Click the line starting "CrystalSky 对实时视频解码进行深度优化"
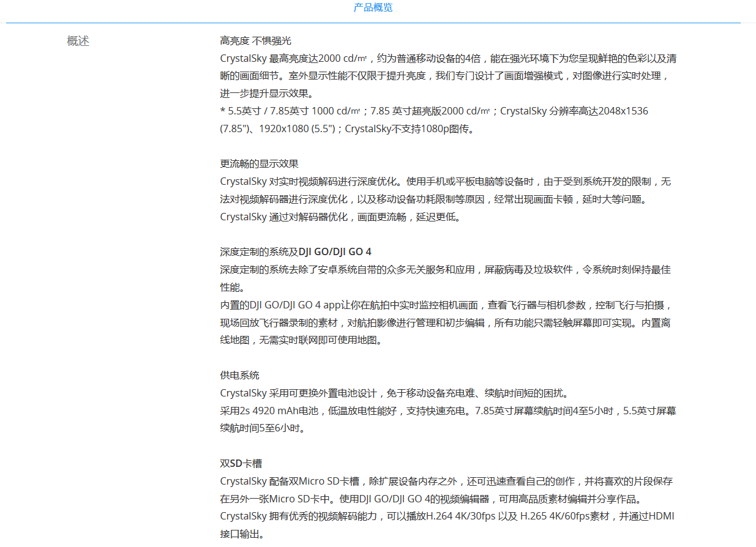Image resolution: width=756 pixels, height=547 pixels. coord(446,182)
